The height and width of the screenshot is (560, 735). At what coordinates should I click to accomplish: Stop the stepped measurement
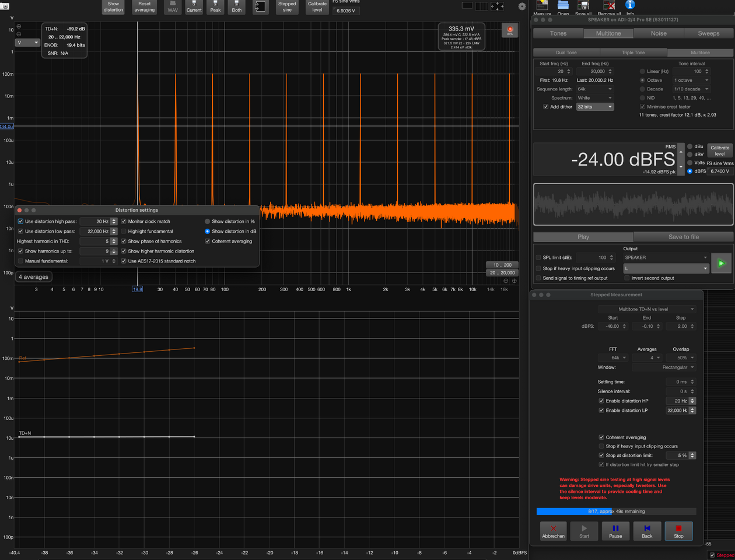pos(678,531)
